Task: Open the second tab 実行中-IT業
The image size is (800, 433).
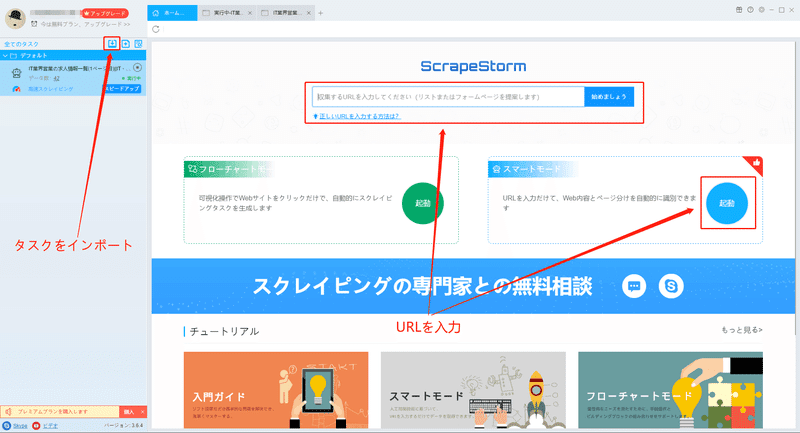Action: click(227, 13)
